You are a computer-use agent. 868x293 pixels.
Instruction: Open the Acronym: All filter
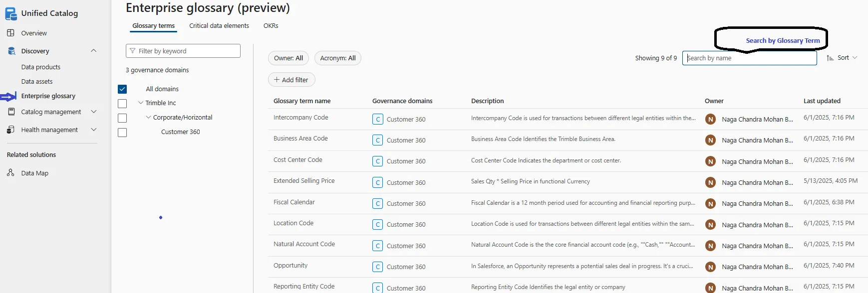338,58
